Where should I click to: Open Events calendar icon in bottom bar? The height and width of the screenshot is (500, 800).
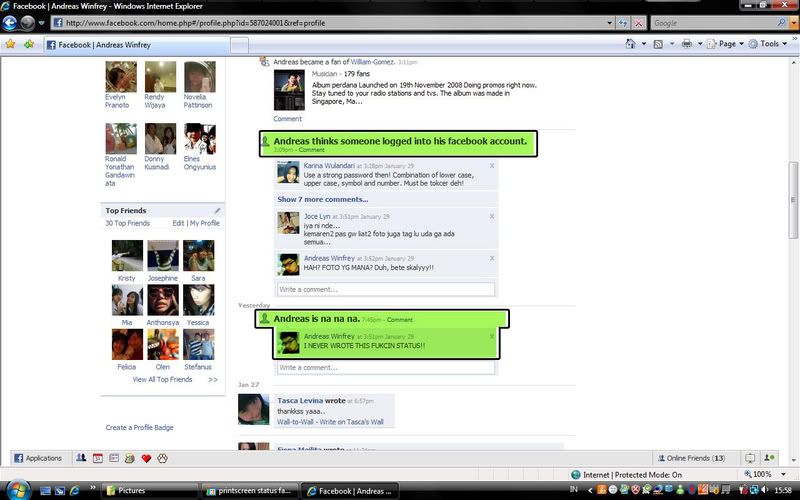pos(97,458)
